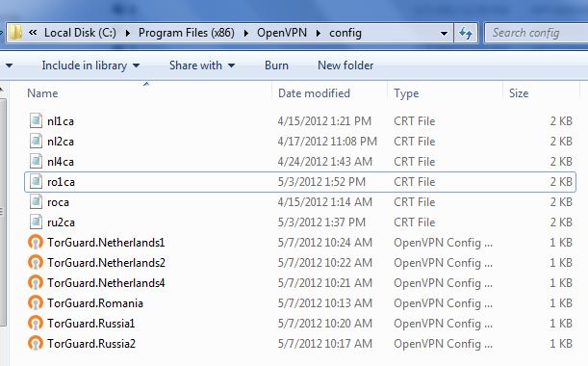588x366 pixels.
Task: Focus the Search config box
Action: [x=537, y=33]
